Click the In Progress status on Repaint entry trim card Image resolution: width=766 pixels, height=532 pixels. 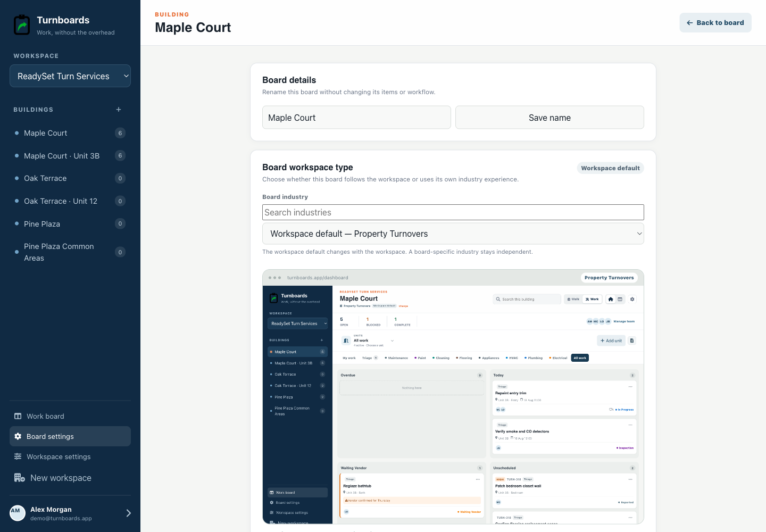625,410
